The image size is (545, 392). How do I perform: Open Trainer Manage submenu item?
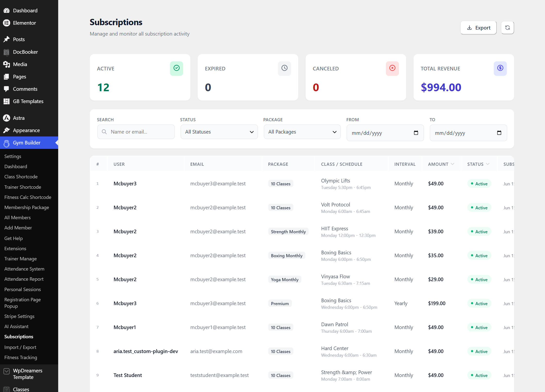[20, 259]
